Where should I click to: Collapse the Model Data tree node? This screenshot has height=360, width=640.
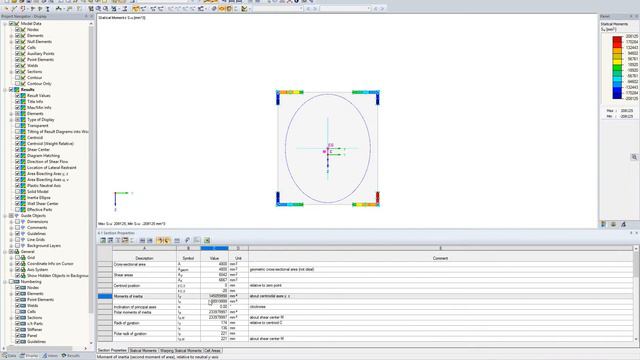pyautogui.click(x=5, y=24)
